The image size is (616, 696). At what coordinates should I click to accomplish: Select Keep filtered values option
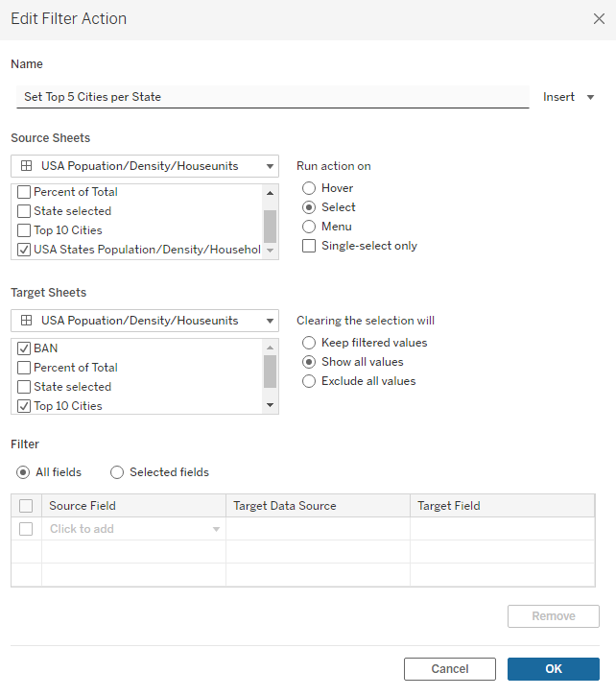tap(309, 343)
